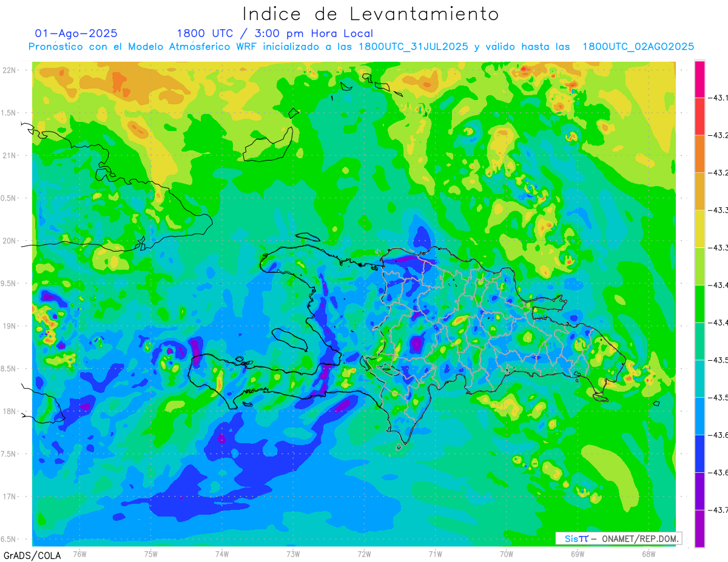
Task: Click the '21N' latitude label
Action: click(x=9, y=155)
